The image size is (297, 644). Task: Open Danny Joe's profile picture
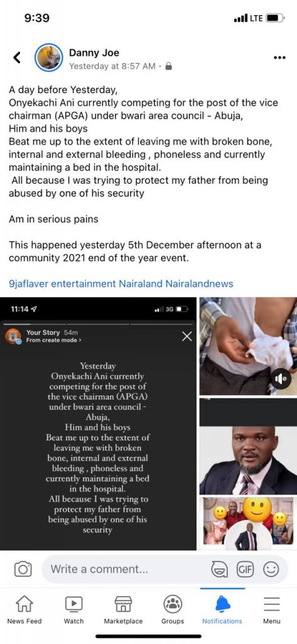(49, 57)
